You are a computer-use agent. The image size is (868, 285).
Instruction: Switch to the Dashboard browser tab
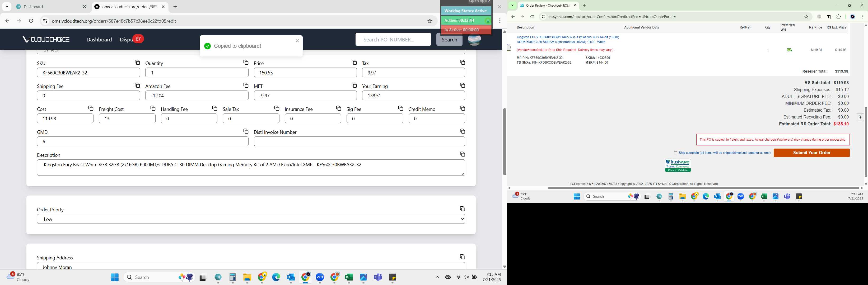tap(50, 7)
